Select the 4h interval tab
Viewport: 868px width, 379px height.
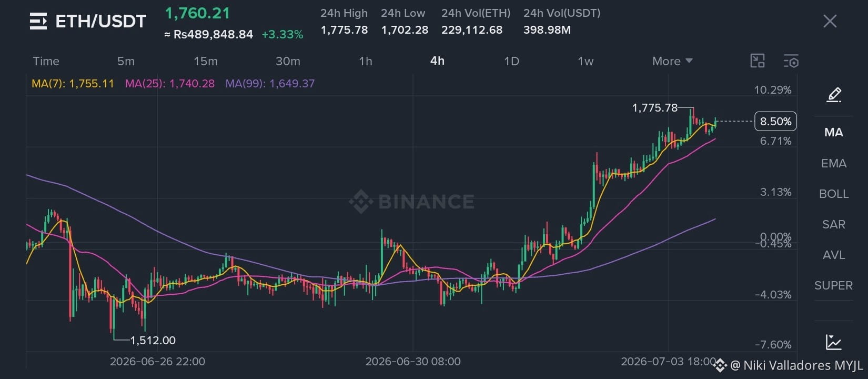437,61
